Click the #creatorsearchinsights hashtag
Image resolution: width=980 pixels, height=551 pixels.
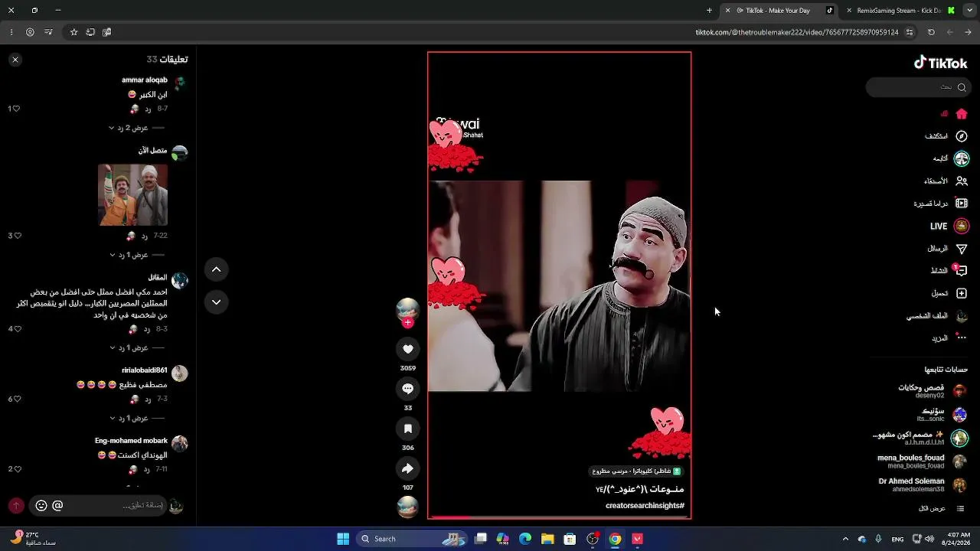(x=645, y=506)
